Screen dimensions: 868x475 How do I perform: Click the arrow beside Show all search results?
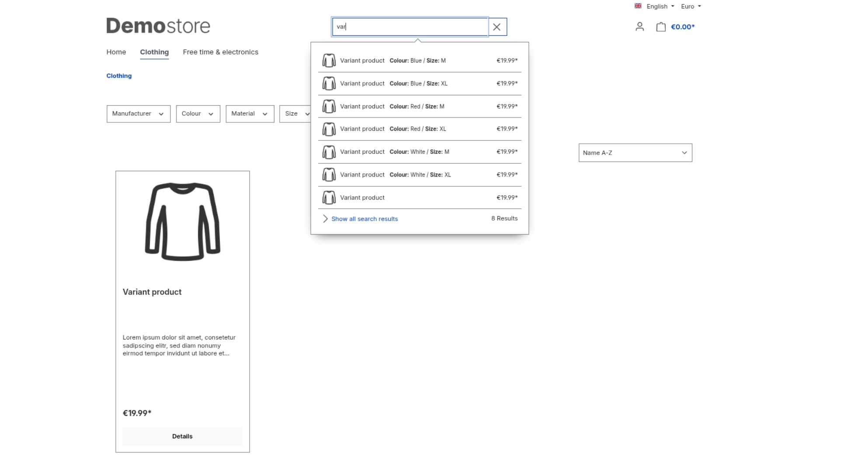(x=325, y=218)
